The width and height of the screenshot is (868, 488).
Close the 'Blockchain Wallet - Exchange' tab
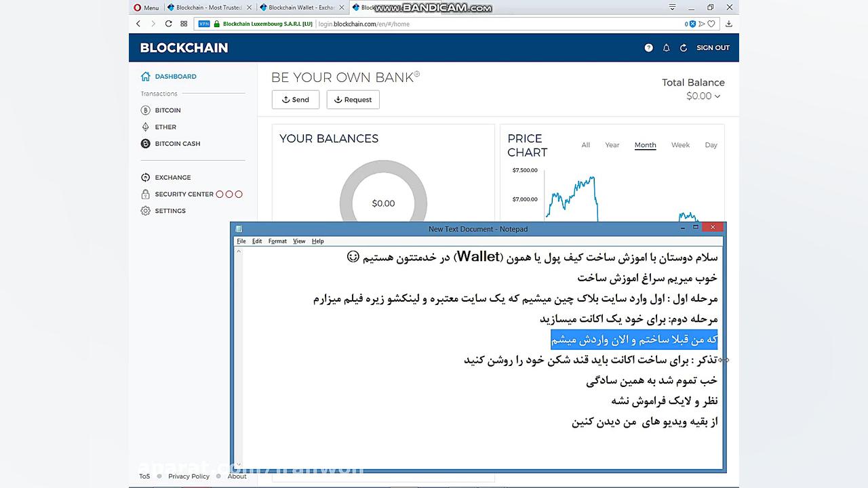click(342, 7)
